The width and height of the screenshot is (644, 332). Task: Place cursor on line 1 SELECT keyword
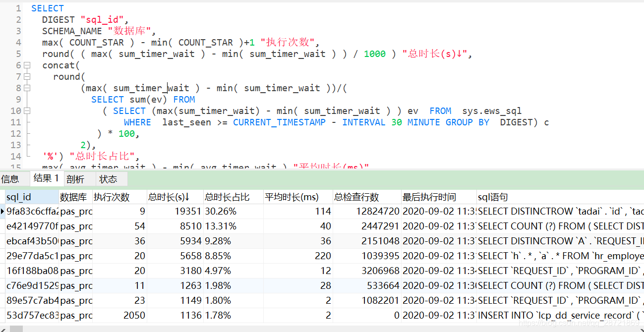pos(48,8)
